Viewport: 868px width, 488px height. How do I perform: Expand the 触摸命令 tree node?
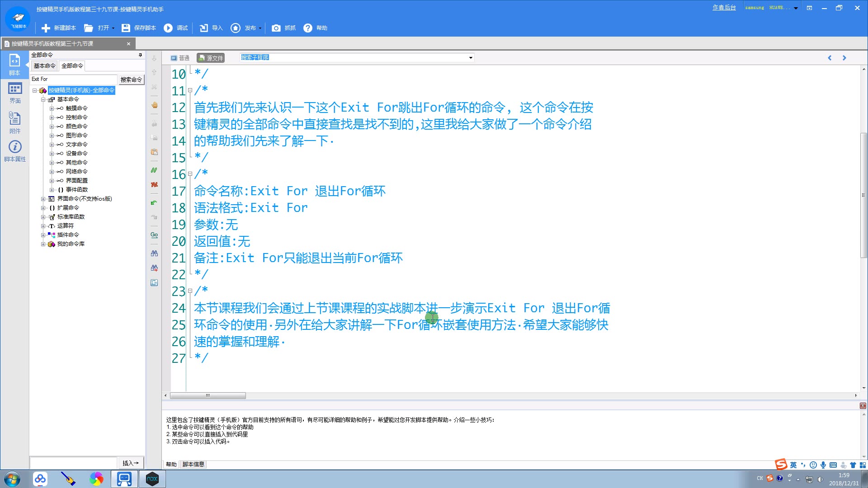point(52,108)
